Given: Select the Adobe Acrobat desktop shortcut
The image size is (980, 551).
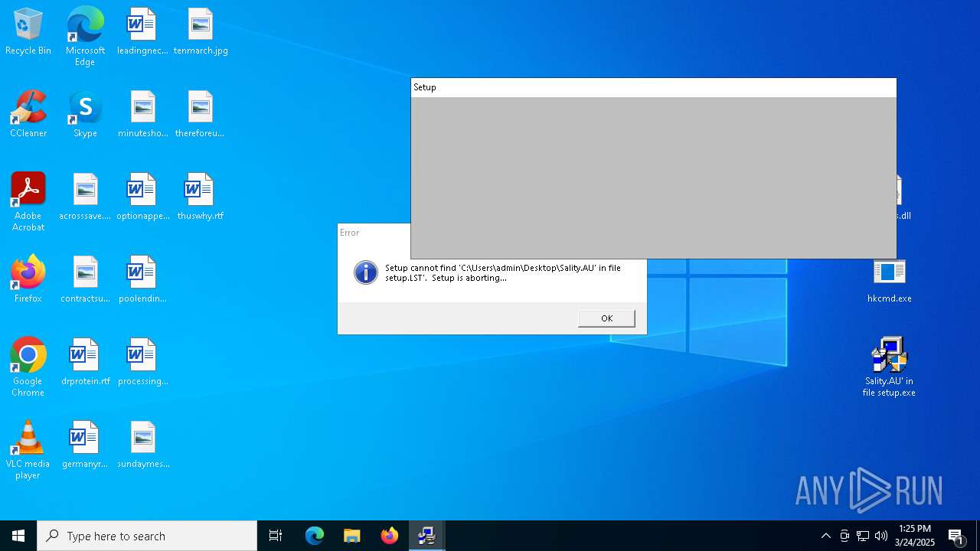Looking at the screenshot, I should click(x=28, y=202).
